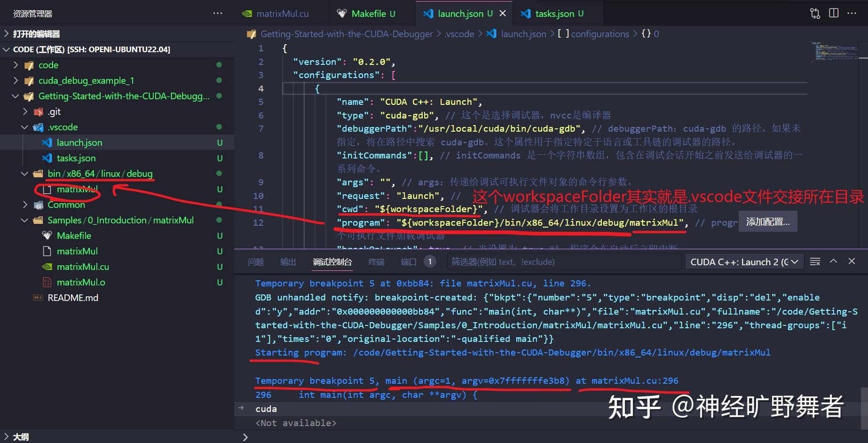The width and height of the screenshot is (868, 443).
Task: Collapse the .vscode folder
Action: (24, 127)
